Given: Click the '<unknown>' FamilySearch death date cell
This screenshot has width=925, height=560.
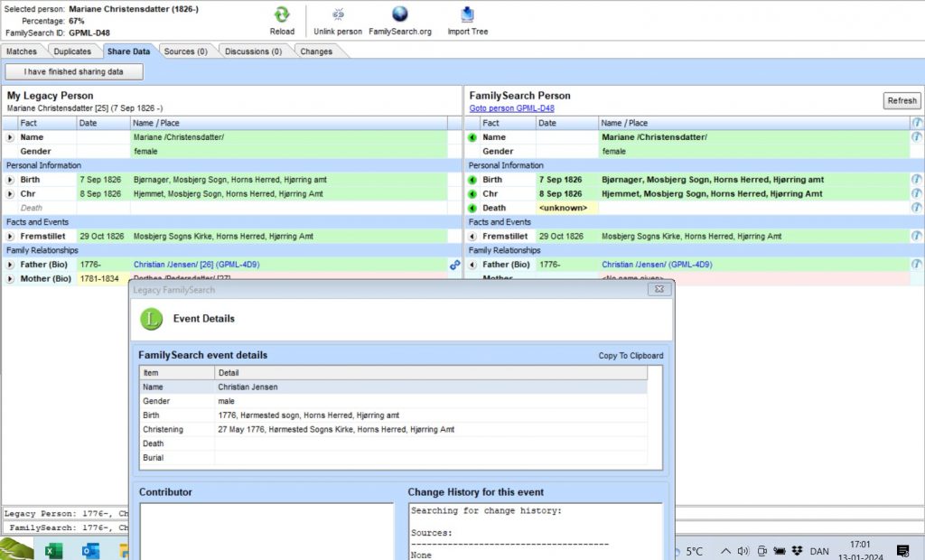Looking at the screenshot, I should coord(566,208).
